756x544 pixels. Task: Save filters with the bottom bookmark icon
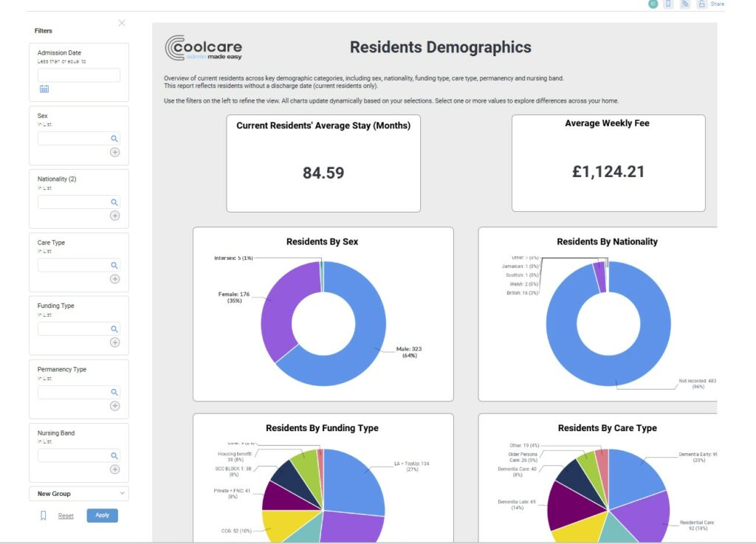pyautogui.click(x=44, y=515)
